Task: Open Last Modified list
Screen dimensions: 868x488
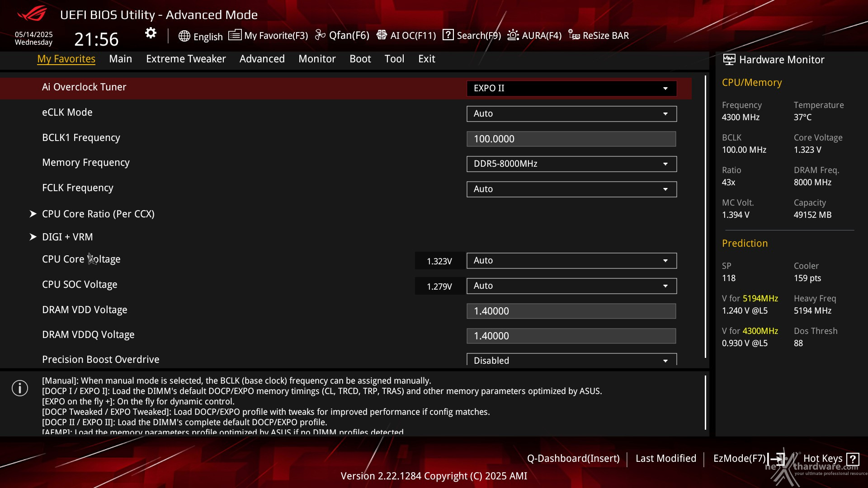Action: point(665,459)
